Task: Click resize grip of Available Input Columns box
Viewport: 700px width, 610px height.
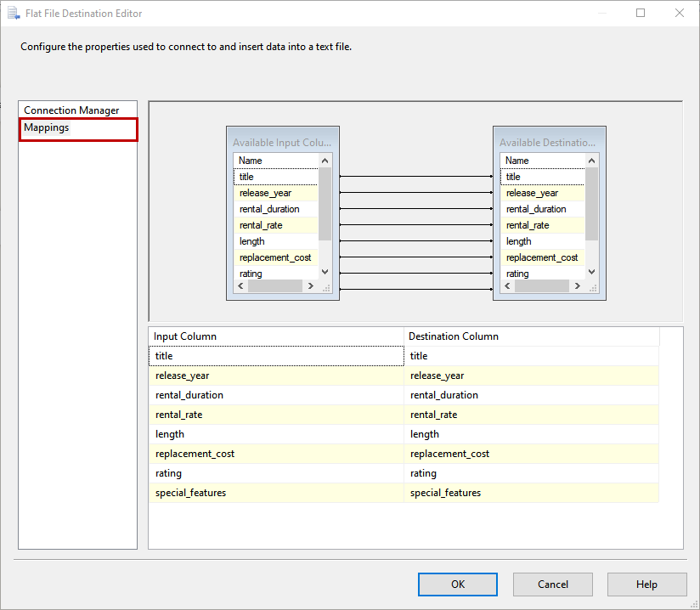Action: [325, 287]
